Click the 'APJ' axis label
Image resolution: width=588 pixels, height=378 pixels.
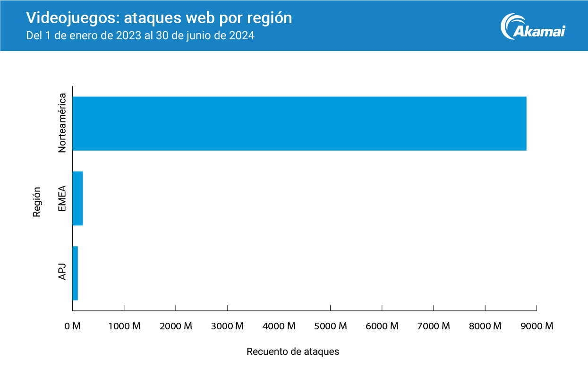pos(62,273)
